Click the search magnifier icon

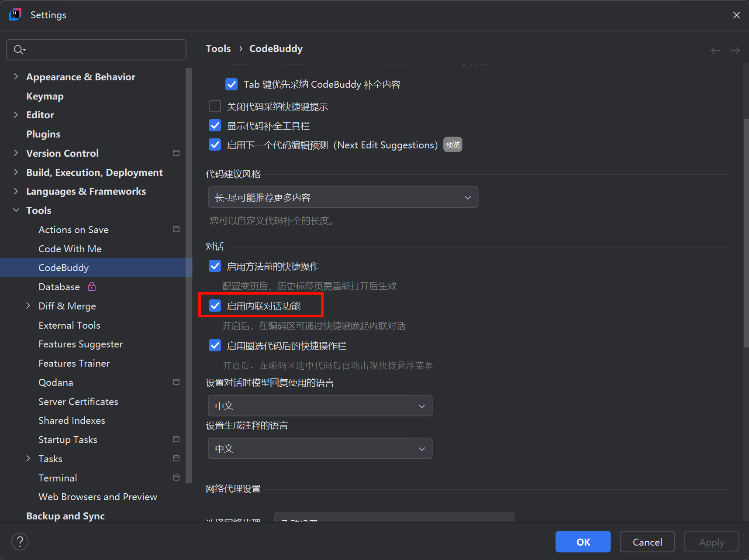pyautogui.click(x=19, y=50)
